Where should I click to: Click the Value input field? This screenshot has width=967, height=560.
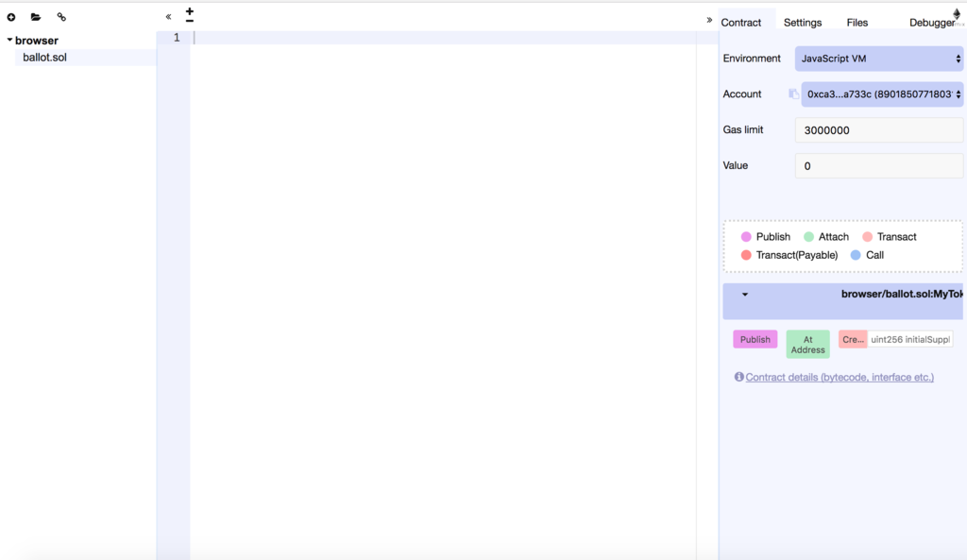pos(879,166)
